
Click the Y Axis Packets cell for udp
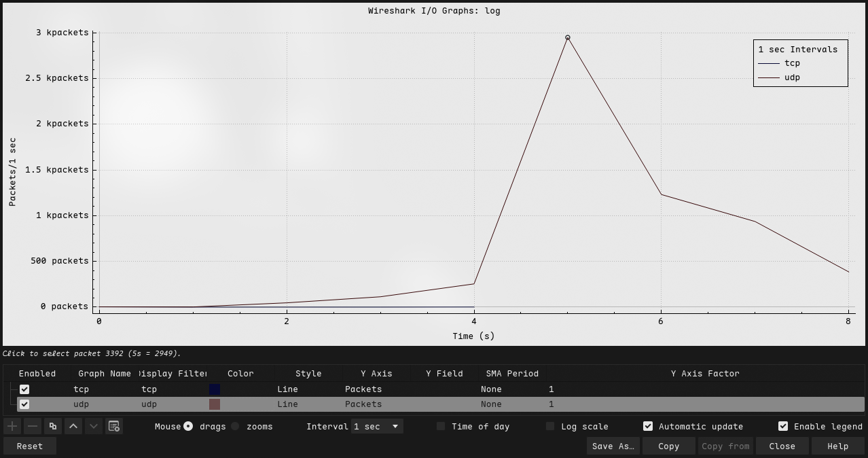tap(363, 404)
